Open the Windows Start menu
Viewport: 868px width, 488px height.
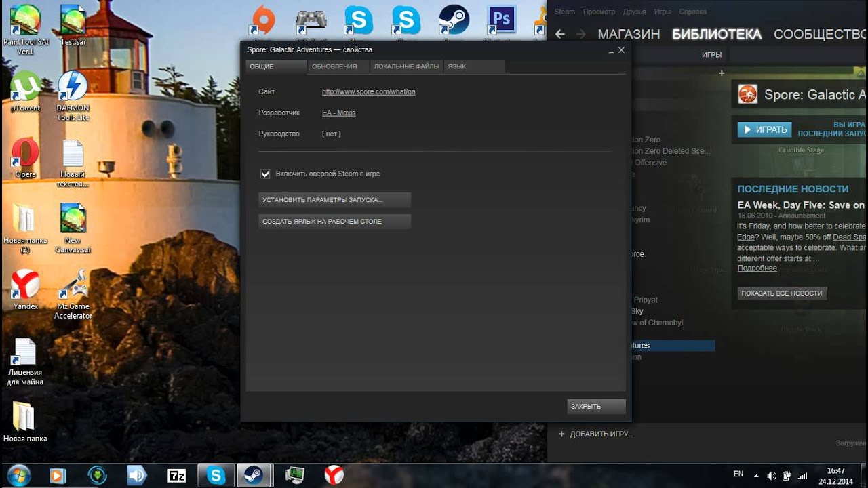click(18, 475)
